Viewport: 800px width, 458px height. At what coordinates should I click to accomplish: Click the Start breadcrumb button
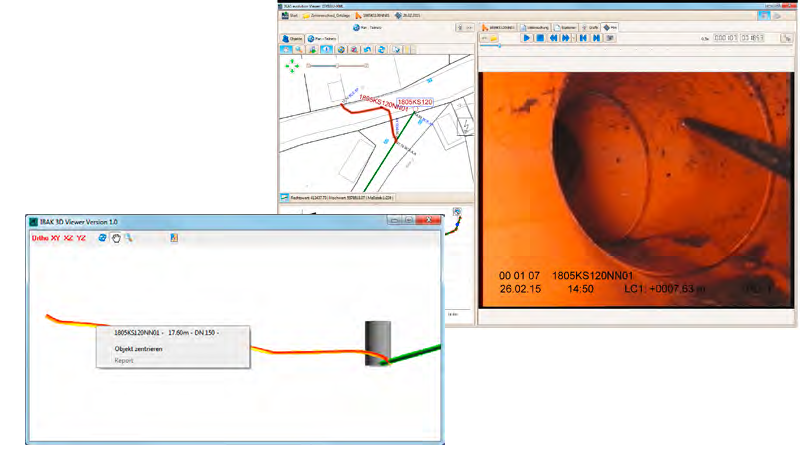(290, 15)
